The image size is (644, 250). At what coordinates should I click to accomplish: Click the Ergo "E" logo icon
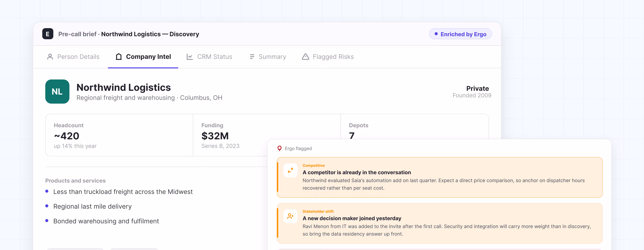[48, 34]
